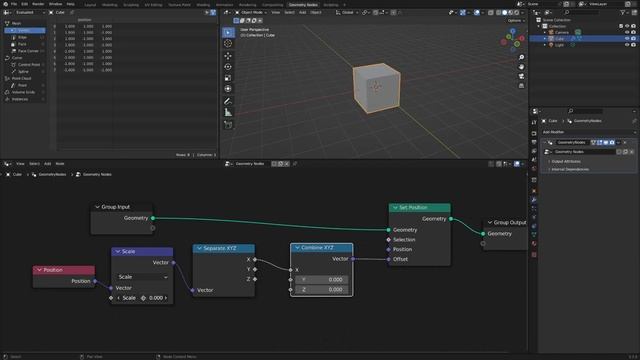Click Y value field in Combine XYZ
640x360 pixels.
coord(322,280)
